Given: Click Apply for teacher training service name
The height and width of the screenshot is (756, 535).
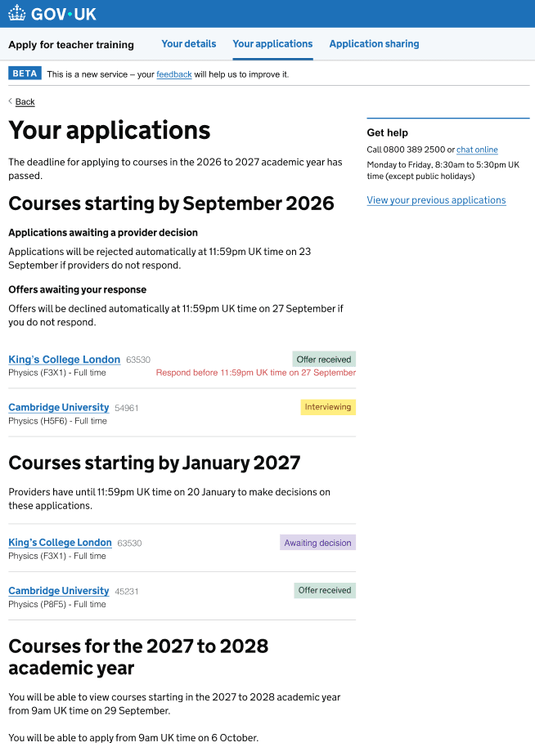Looking at the screenshot, I should [71, 45].
